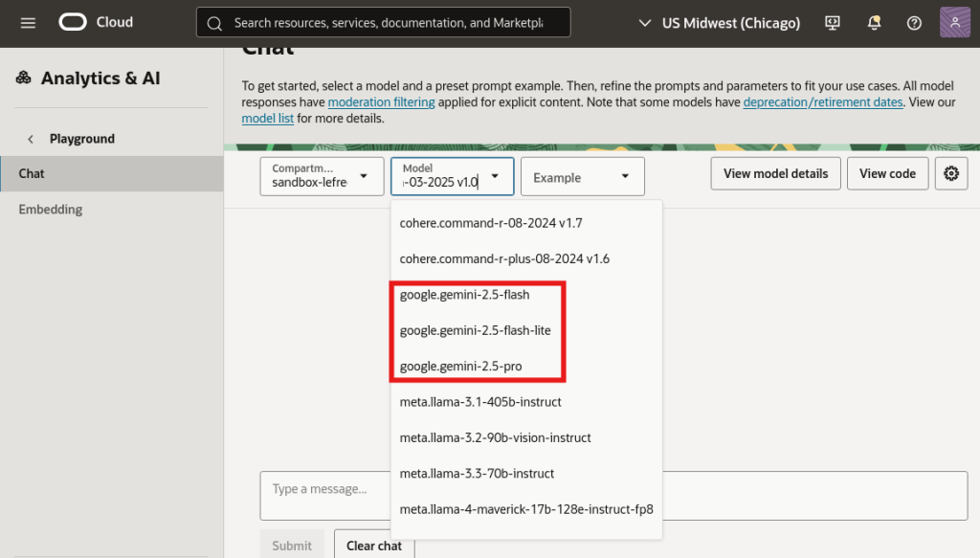Collapse the Model dropdown arrow
The height and width of the screenshot is (558, 980).
[x=495, y=176]
